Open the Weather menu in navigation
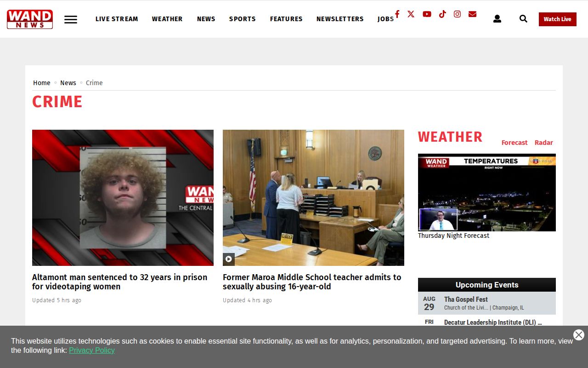588x368 pixels. click(167, 19)
